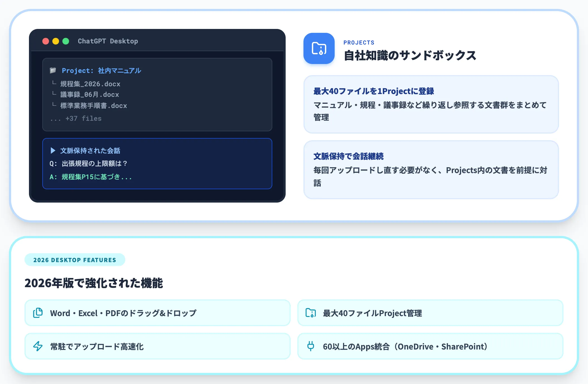Screen dimensions: 588x384
Task: Click the play triangle beside 文脈保持された会話
Action: coord(53,151)
